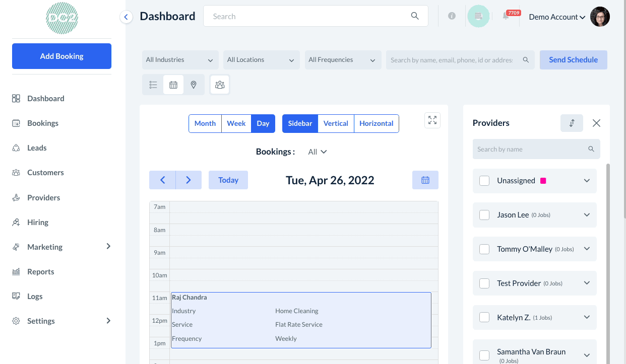
Task: Go to next day arrow
Action: (189, 180)
